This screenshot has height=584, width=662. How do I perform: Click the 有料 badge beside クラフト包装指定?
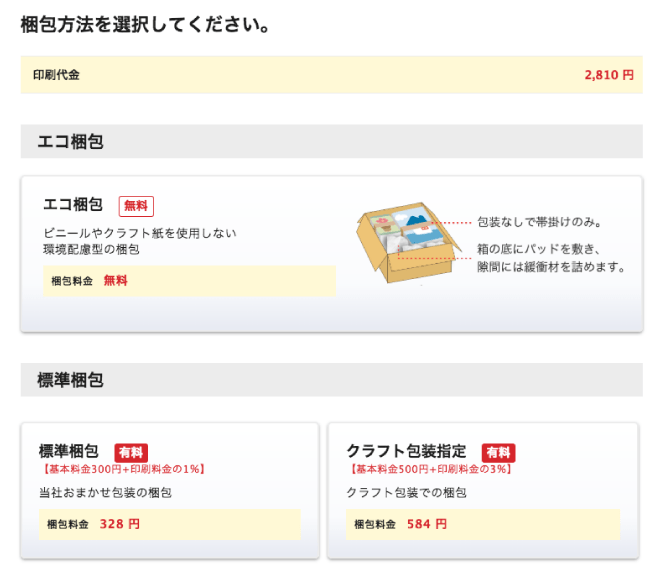pyautogui.click(x=498, y=452)
